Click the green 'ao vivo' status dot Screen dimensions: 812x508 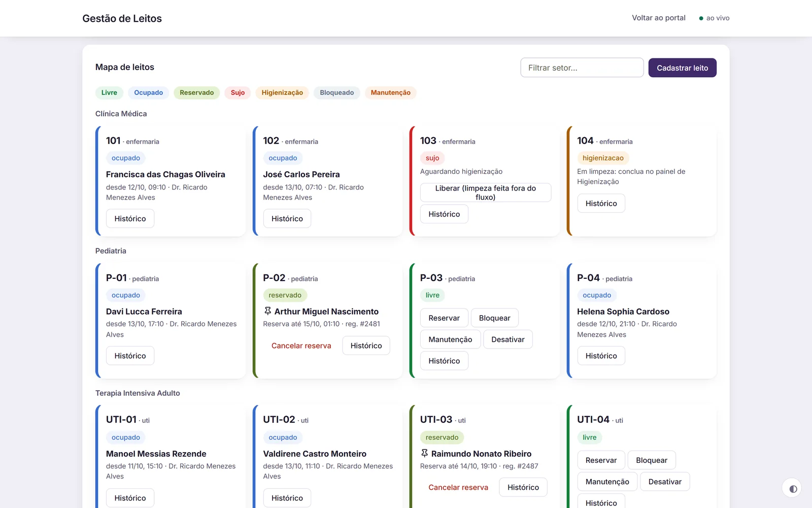(701, 18)
